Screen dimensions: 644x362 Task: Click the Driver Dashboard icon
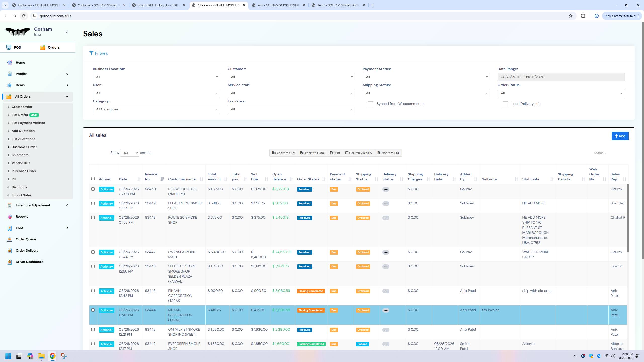point(10,262)
